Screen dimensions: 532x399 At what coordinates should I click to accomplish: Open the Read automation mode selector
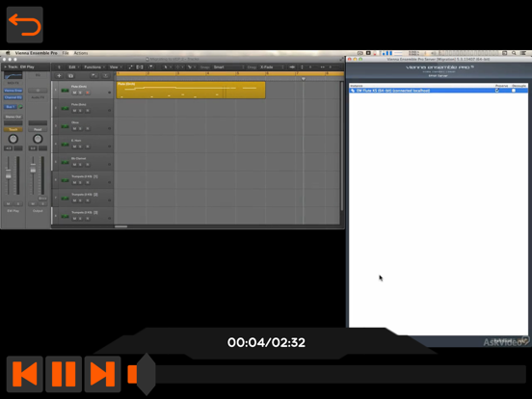(38, 129)
